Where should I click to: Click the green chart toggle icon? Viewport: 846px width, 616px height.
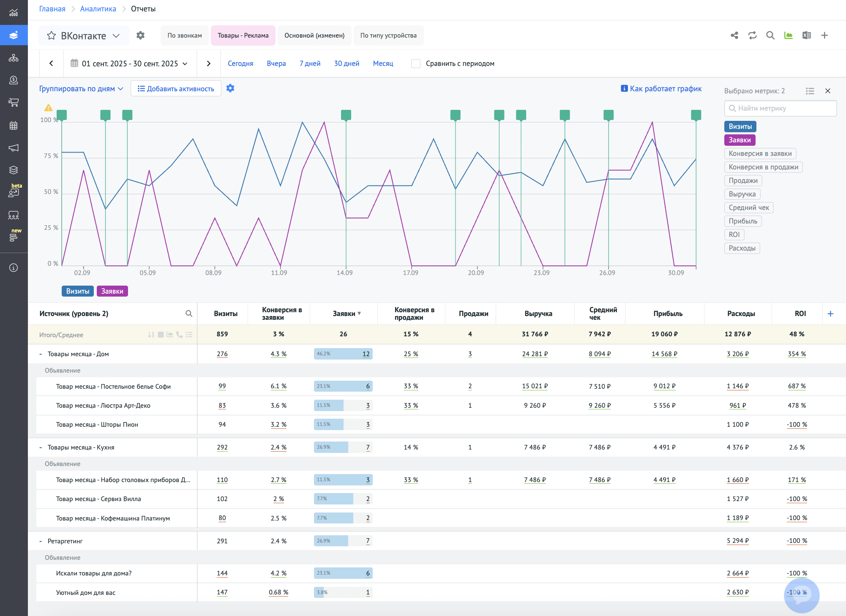point(788,35)
